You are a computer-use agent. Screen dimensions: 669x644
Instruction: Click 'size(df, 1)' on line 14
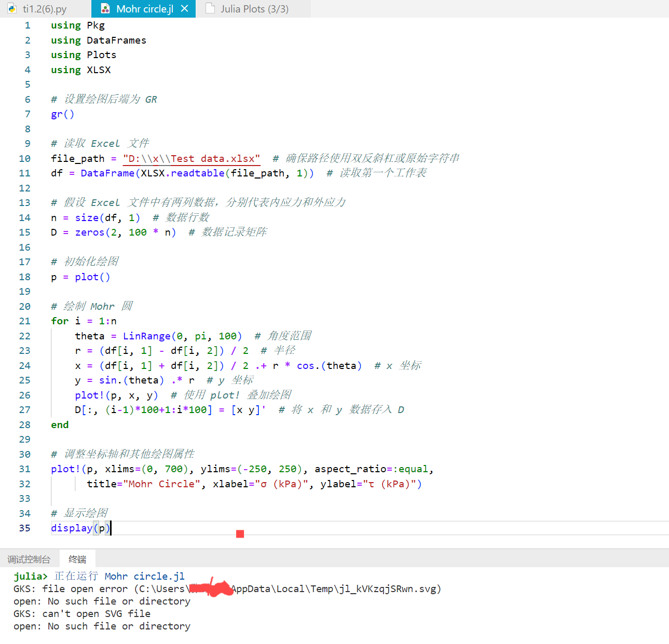tap(107, 218)
